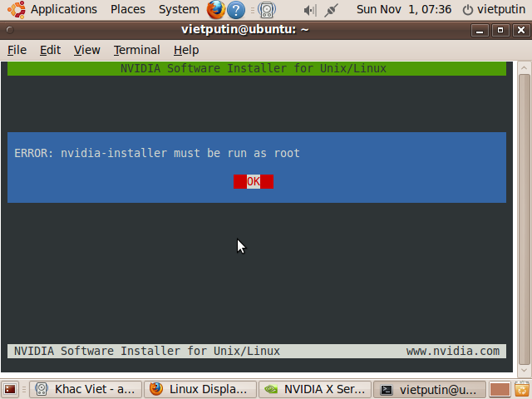Open the terminal Help menu

click(x=186, y=50)
